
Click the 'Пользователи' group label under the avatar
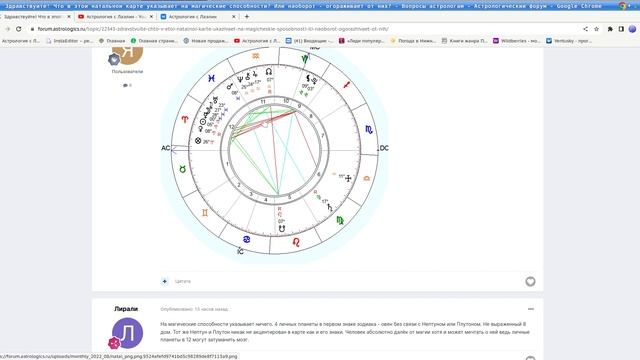point(127,71)
